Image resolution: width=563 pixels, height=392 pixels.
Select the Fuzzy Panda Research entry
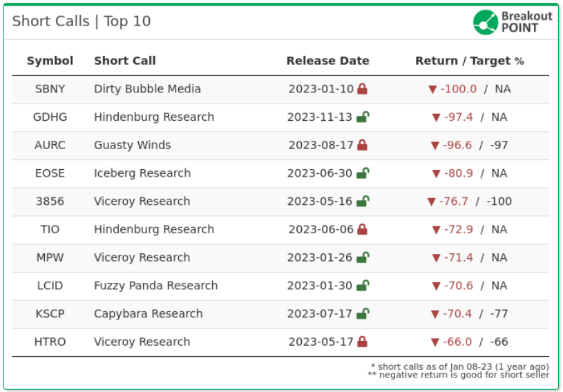click(155, 286)
